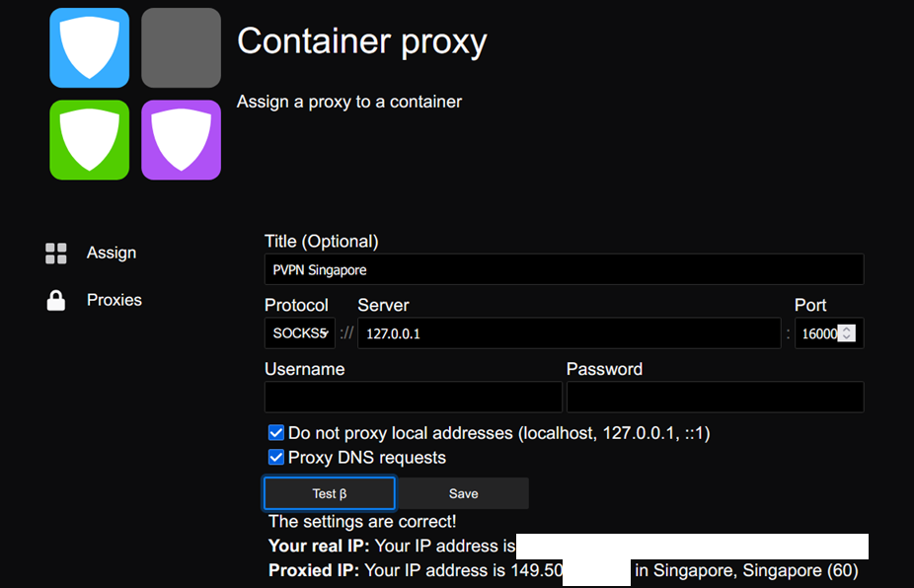Viewport: 914px width, 588px height.
Task: Increase the Port value with up arrow
Action: click(847, 329)
